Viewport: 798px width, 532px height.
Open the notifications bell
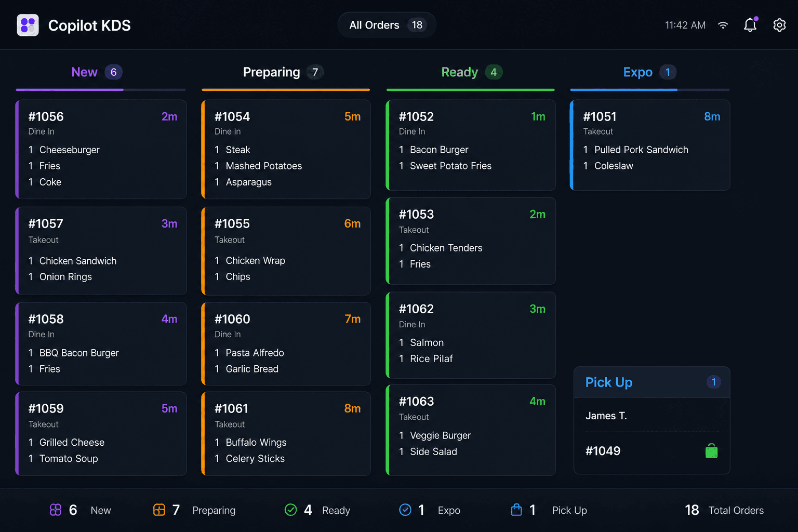[750, 25]
